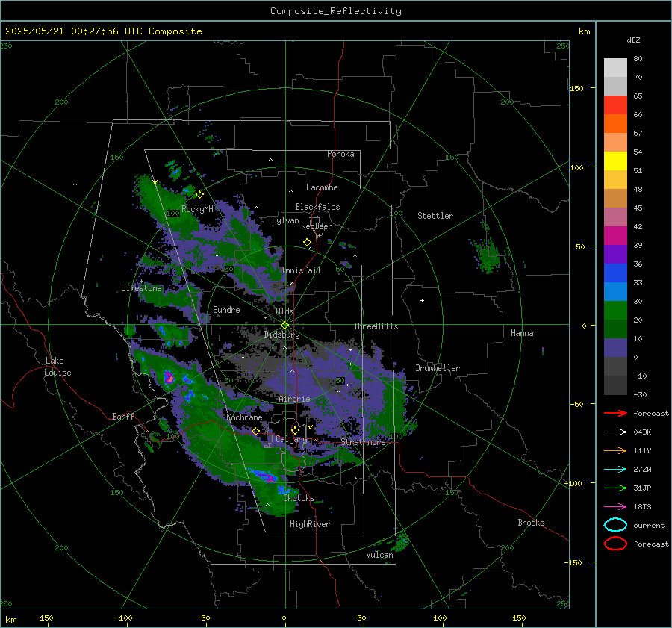Click the Blackfalds label
672x628 pixels.
(317, 207)
